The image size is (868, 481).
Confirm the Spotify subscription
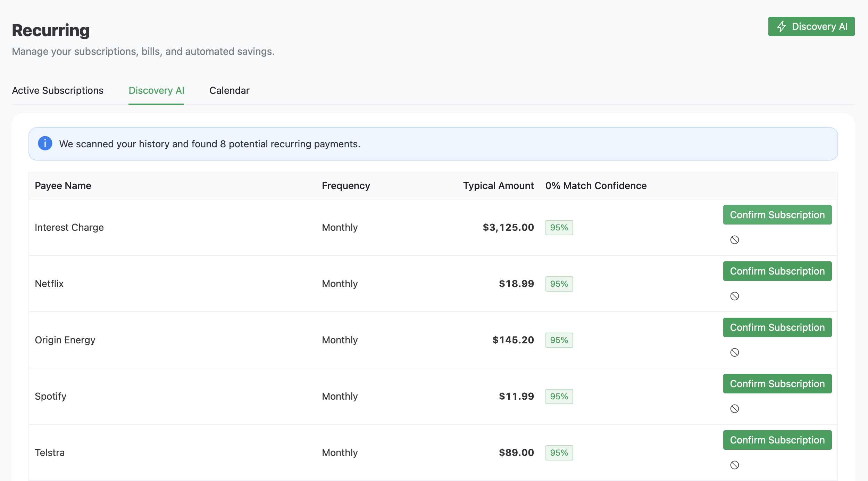pos(777,384)
